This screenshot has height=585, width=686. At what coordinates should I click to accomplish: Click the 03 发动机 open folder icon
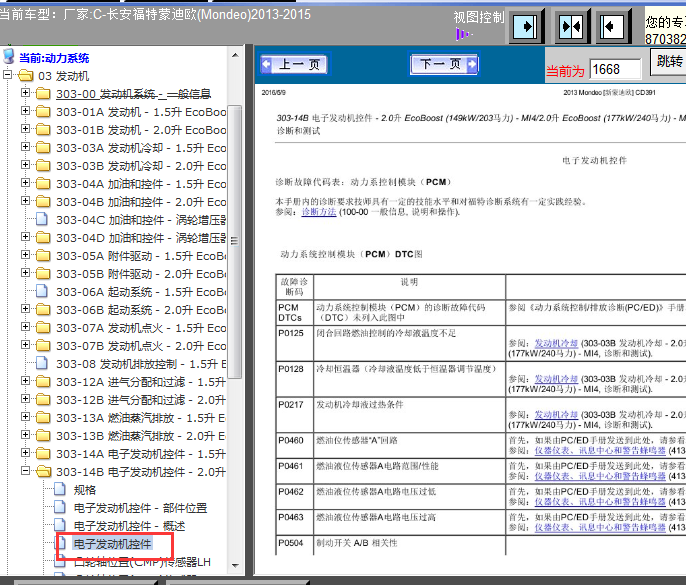click(x=26, y=76)
